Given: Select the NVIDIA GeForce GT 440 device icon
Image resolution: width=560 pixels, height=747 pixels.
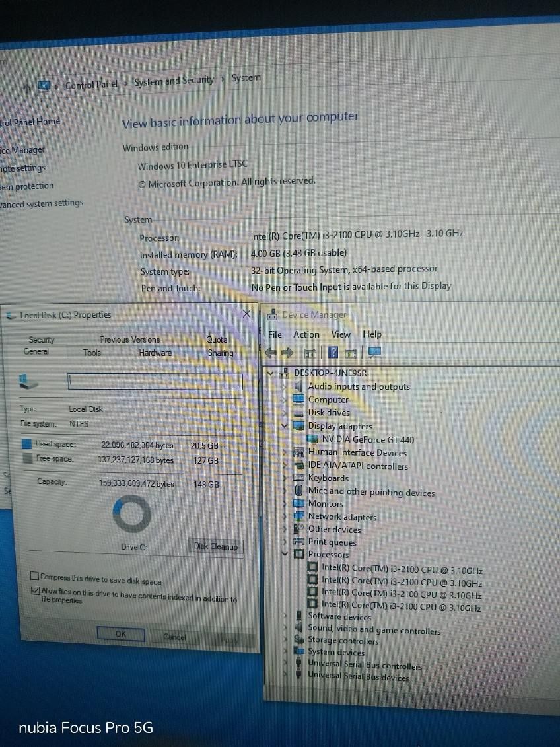Looking at the screenshot, I should pyautogui.click(x=312, y=439).
